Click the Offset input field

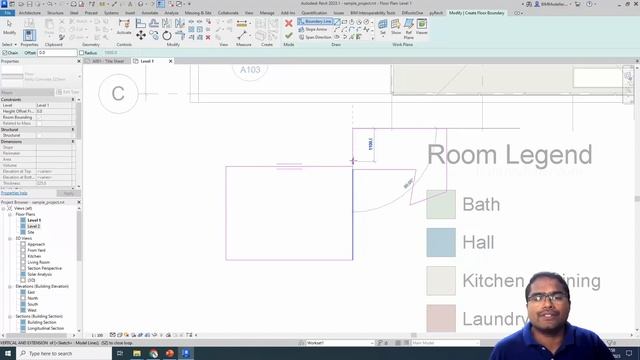click(x=57, y=53)
